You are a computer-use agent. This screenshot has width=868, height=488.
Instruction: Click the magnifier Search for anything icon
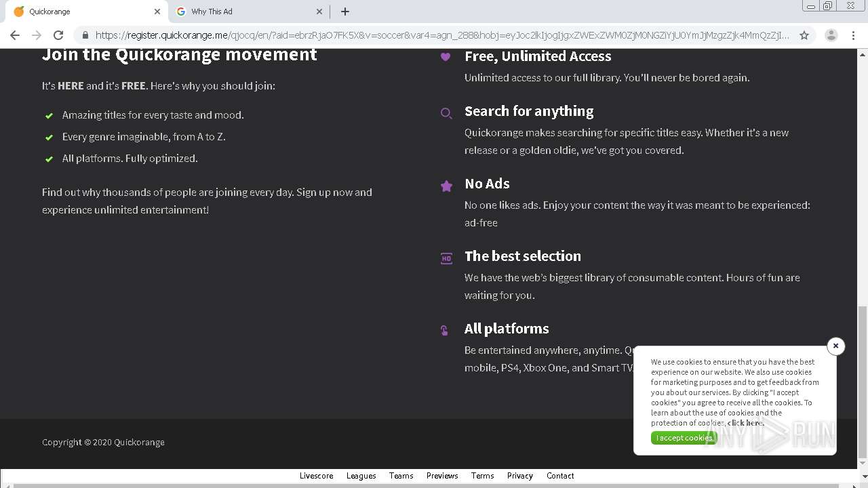point(446,113)
